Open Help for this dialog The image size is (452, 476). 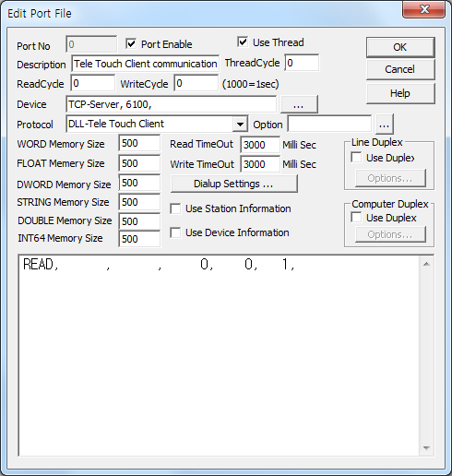[x=400, y=93]
